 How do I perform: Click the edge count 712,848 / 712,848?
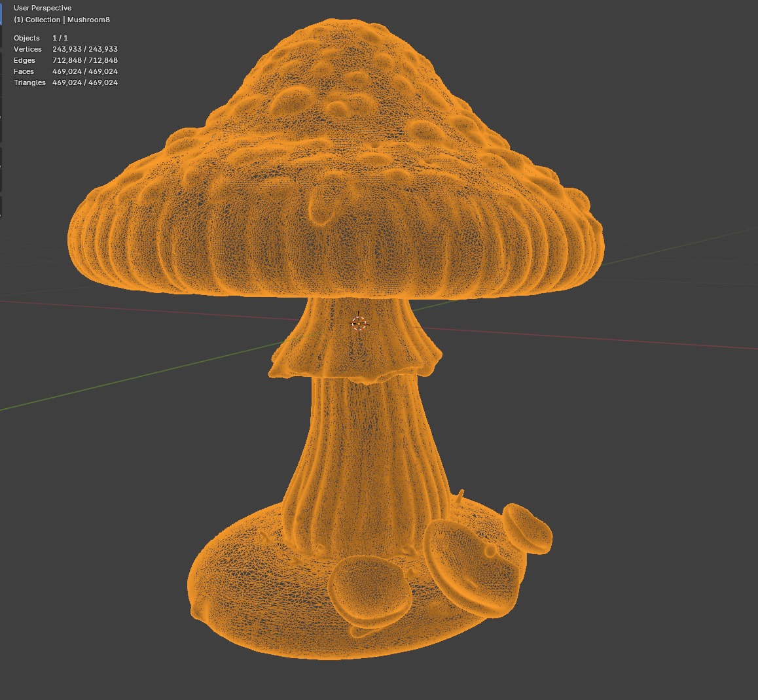pos(85,60)
